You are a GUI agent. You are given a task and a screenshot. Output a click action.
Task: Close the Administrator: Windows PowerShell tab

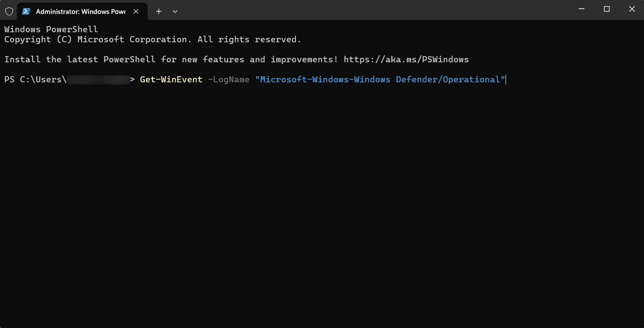pos(137,11)
